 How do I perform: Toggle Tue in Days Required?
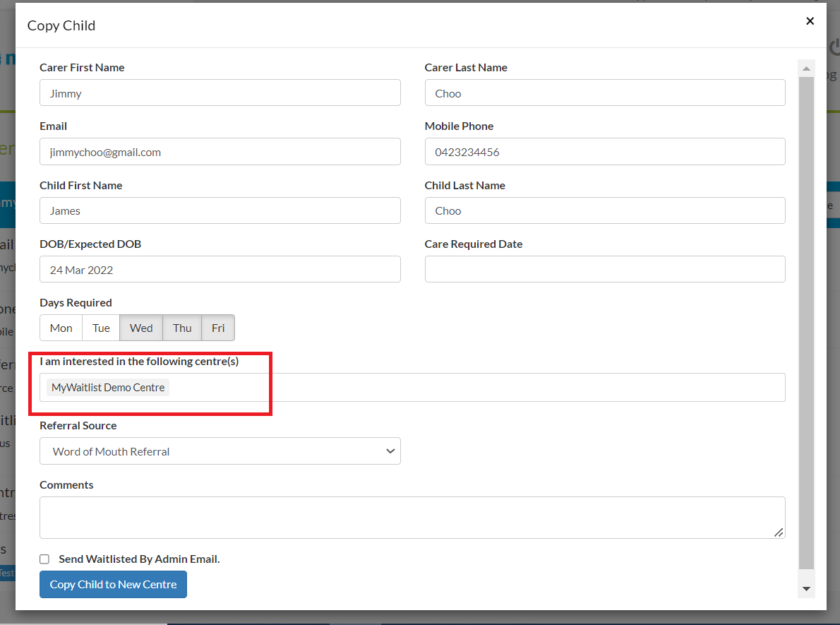101,328
